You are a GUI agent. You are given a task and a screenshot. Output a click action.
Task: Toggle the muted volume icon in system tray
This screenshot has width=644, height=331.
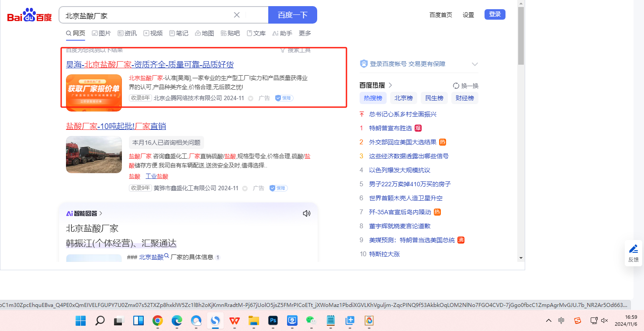(x=605, y=321)
